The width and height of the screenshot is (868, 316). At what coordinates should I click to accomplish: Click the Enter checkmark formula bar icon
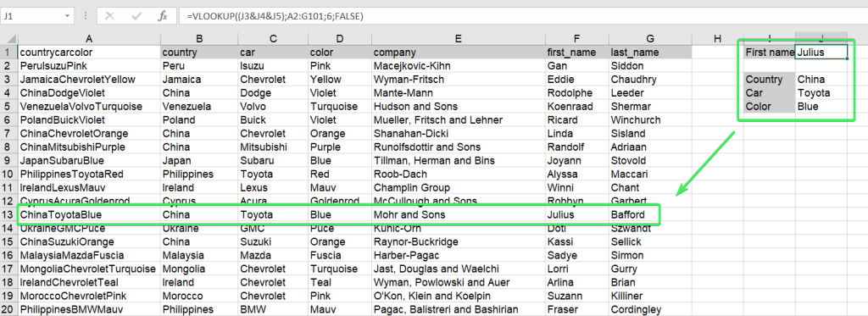[136, 16]
